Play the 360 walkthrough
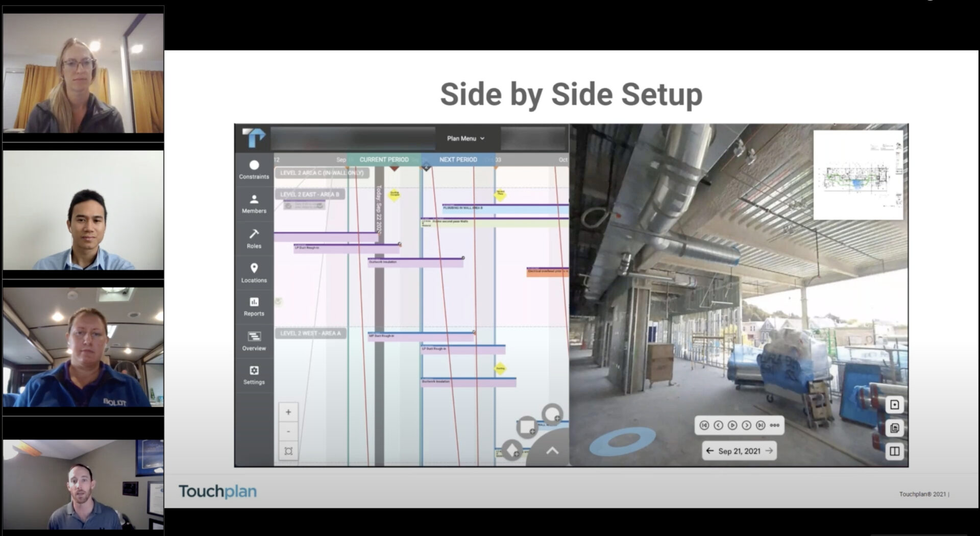 point(732,425)
